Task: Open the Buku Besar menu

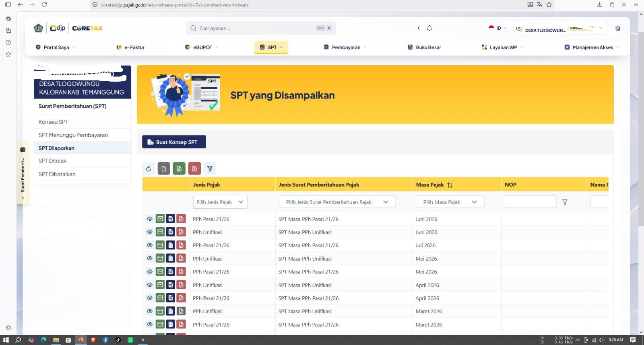Action: tap(424, 47)
